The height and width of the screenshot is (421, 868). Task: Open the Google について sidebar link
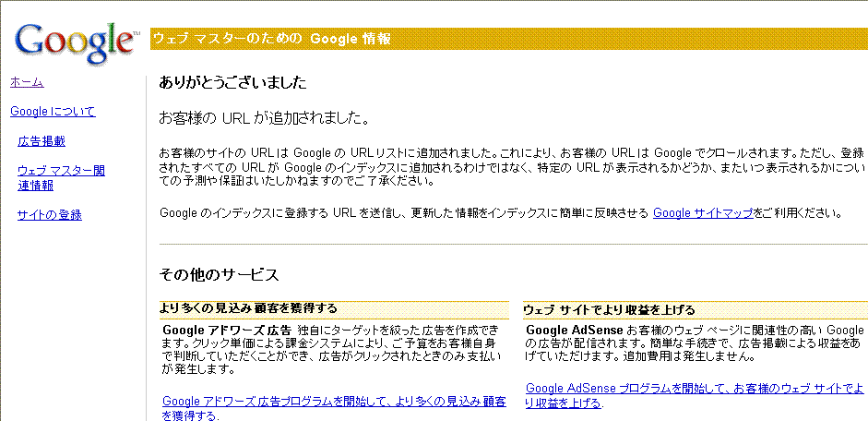tap(54, 112)
